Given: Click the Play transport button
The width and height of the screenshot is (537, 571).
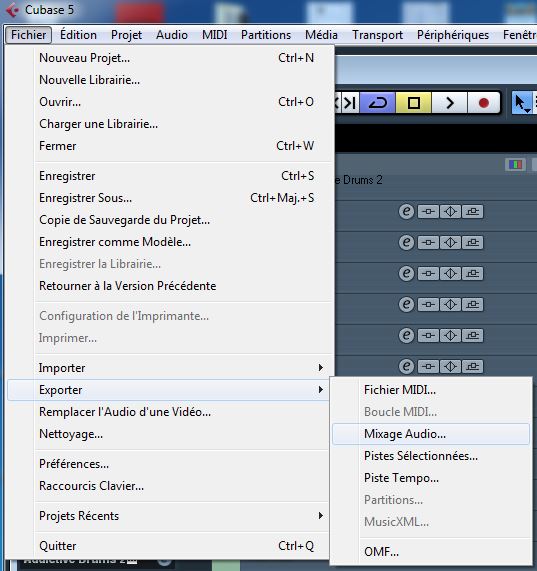Looking at the screenshot, I should 450,103.
